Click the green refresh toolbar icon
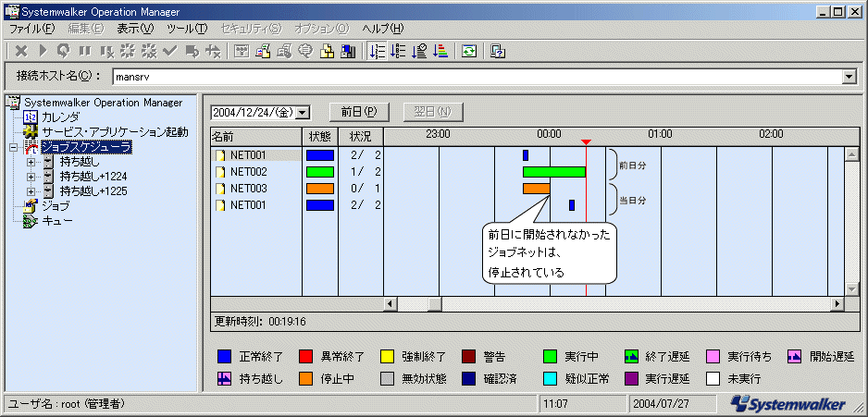 coord(469,52)
